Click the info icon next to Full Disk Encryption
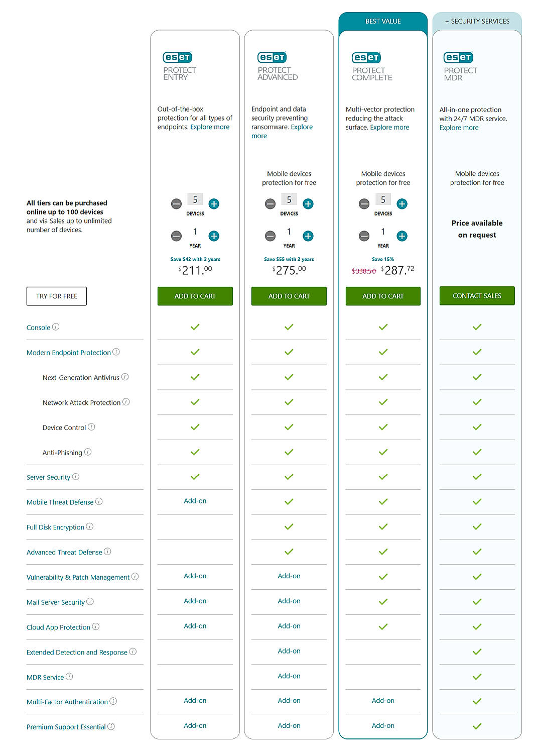 point(90,526)
